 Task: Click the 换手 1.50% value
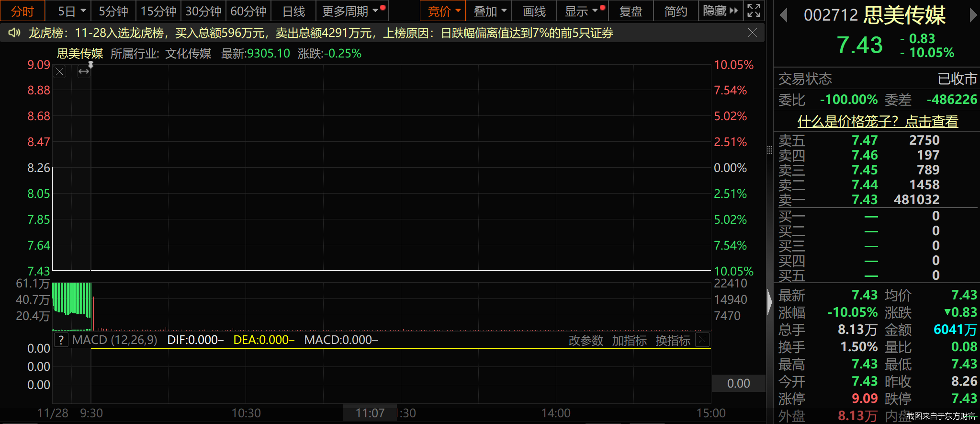859,347
